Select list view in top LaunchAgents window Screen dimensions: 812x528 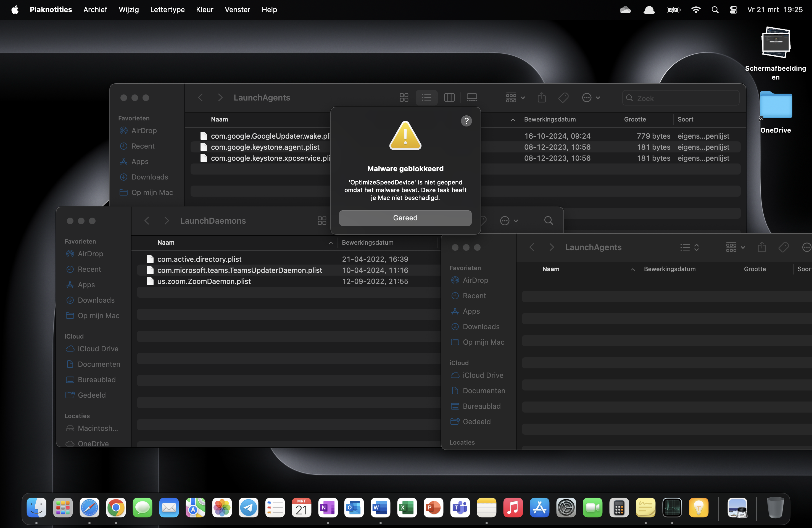pyautogui.click(x=426, y=98)
